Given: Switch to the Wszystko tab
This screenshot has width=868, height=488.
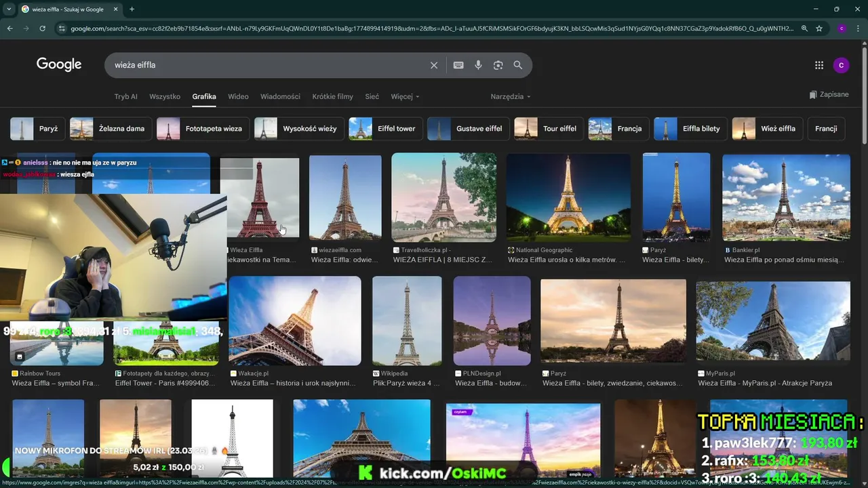Looking at the screenshot, I should click(165, 96).
